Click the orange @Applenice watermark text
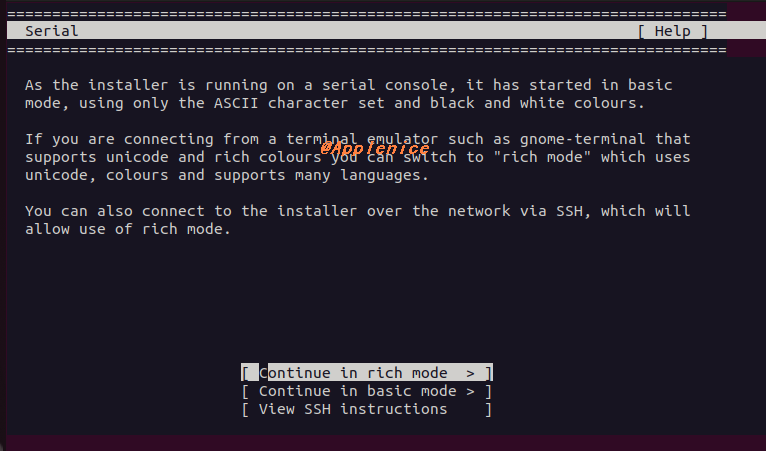 pos(375,148)
